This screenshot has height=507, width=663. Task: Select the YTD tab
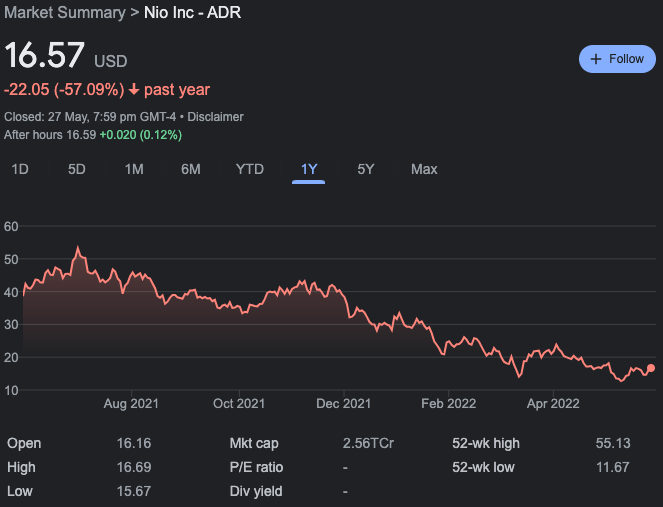(x=249, y=169)
